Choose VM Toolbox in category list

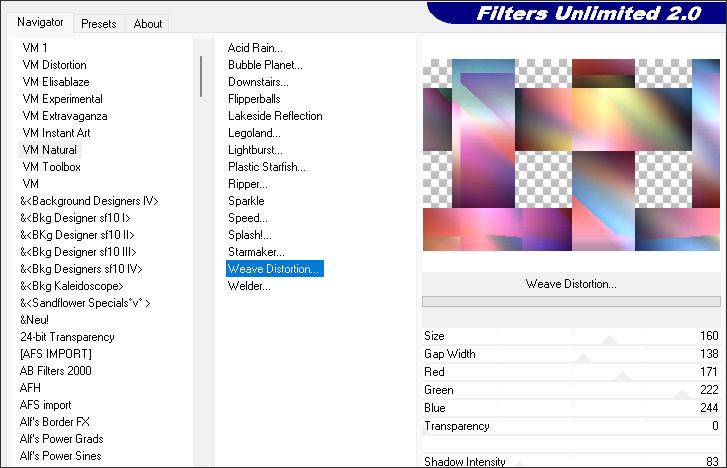click(x=51, y=167)
